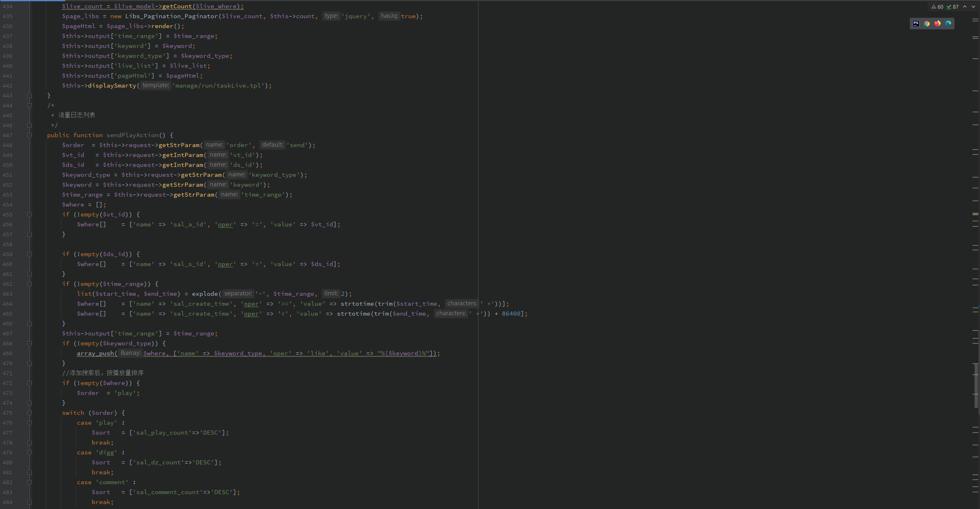980x509 pixels.
Task: Open preview in PhpStorm built-in browser
Action: click(x=916, y=24)
